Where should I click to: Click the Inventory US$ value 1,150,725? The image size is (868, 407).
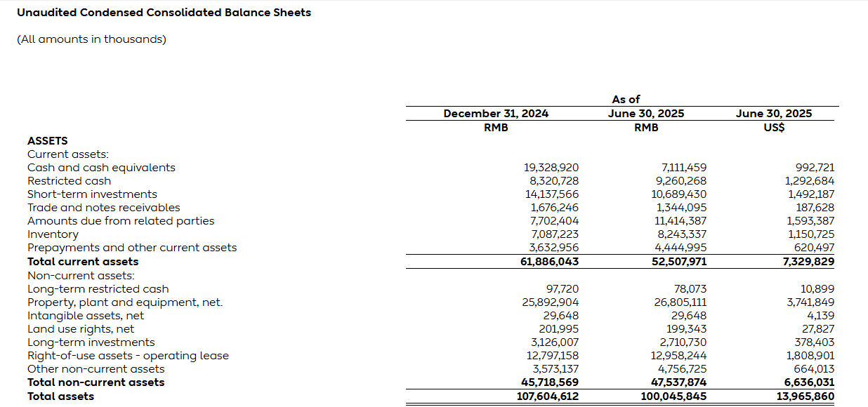811,234
